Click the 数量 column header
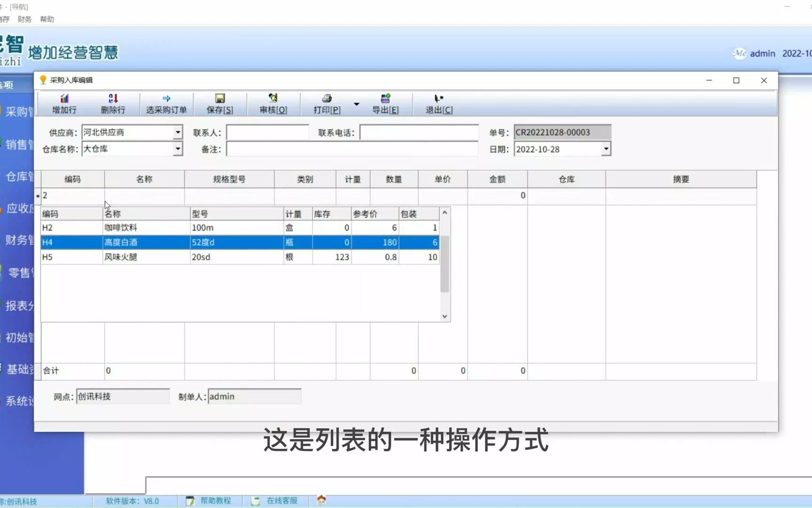 (x=394, y=179)
